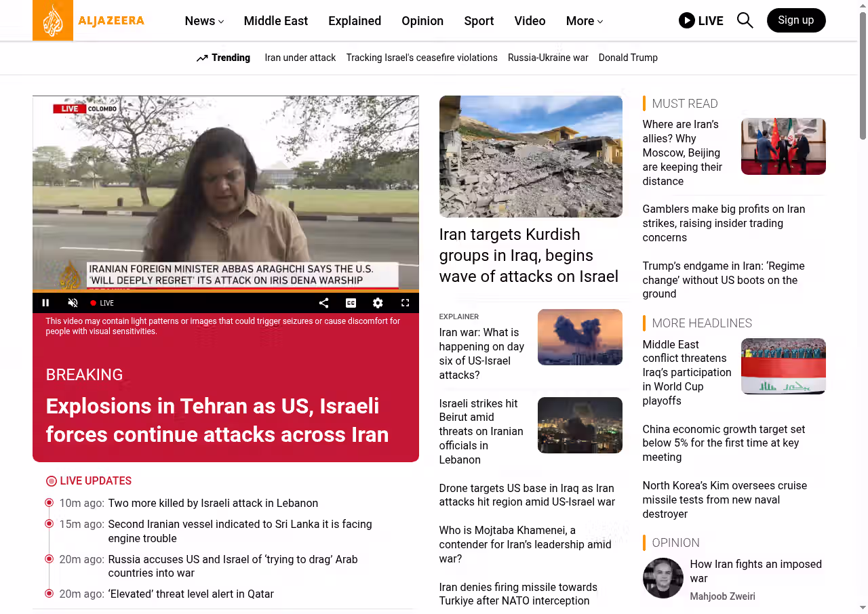Image resolution: width=868 pixels, height=614 pixels.
Task: Click the LIVE play icon in header
Action: 687,20
